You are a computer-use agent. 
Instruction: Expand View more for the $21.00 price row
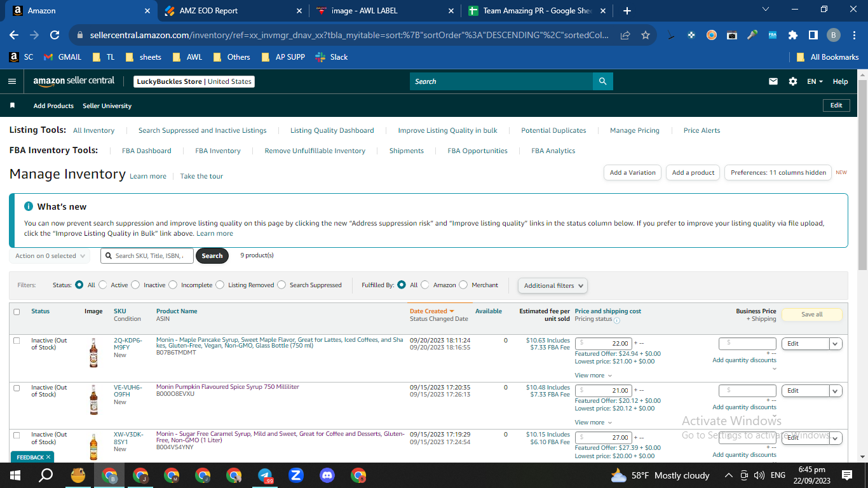pos(593,423)
